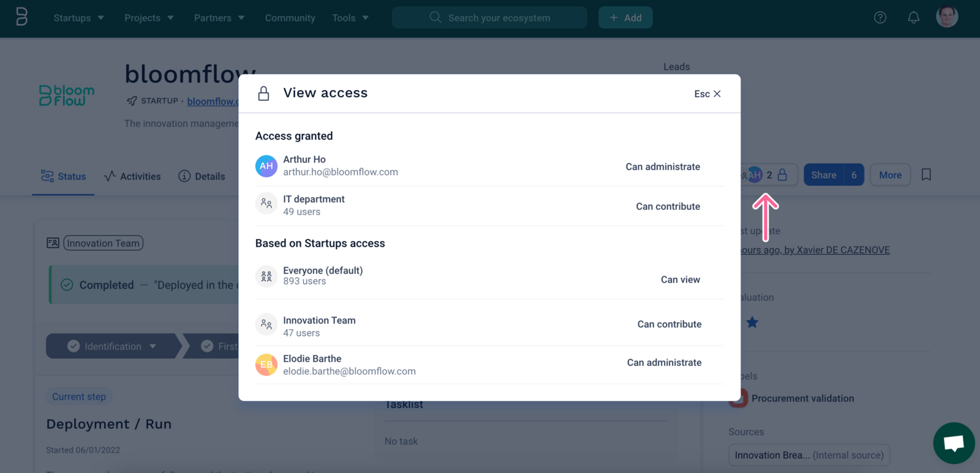The width and height of the screenshot is (980, 473).
Task: Focus the Search your ecosystem field
Action: pos(489,18)
